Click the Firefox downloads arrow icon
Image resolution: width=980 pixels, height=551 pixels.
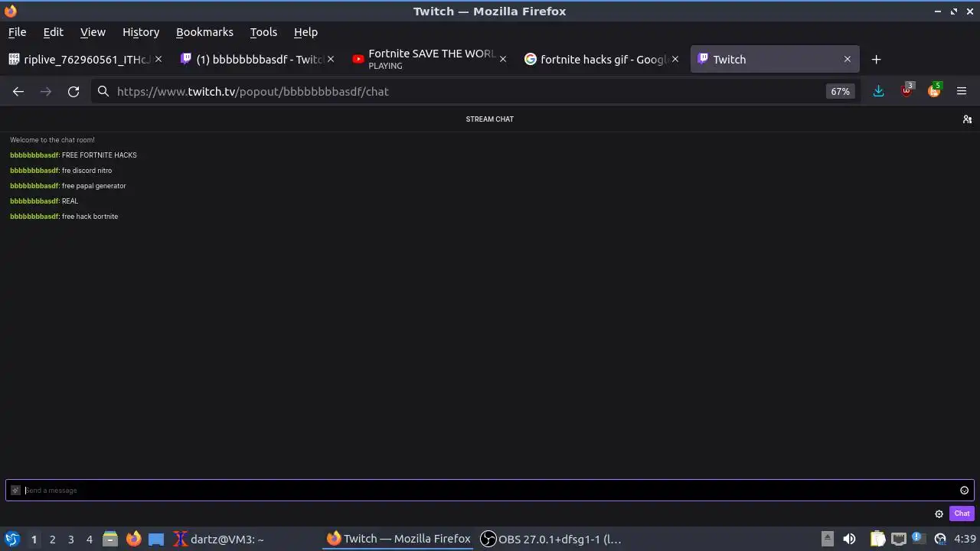878,91
